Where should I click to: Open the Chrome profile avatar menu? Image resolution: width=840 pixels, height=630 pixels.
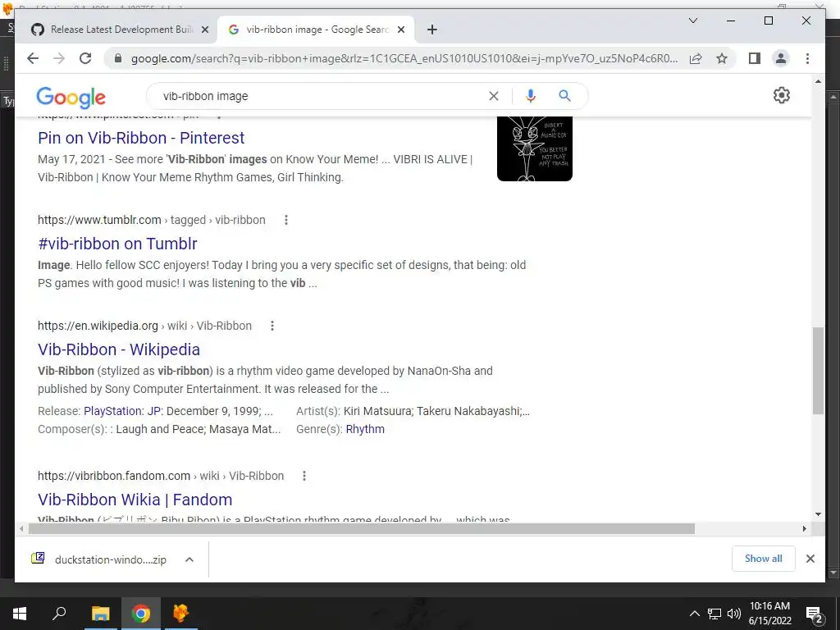tap(781, 58)
